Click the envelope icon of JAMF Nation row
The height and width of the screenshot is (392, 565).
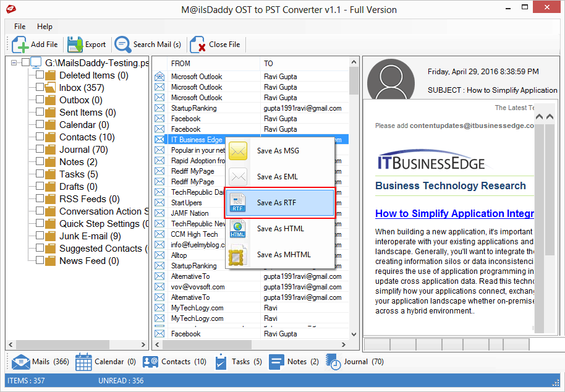click(x=159, y=213)
